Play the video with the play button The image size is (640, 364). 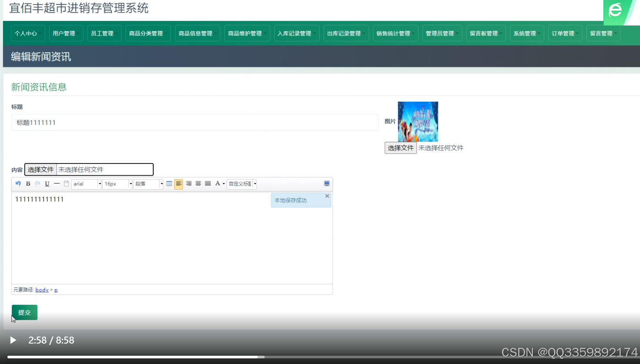click(13, 340)
